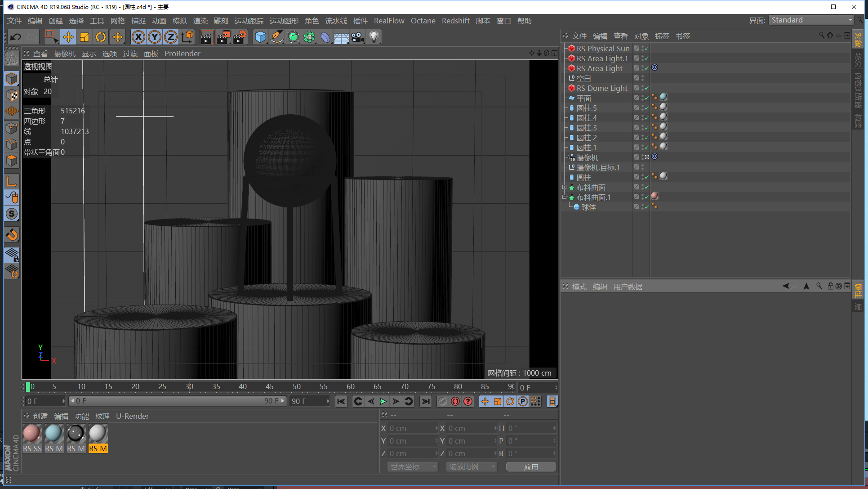Click the X position input field
Screen dimensions: 868x489
pyautogui.click(x=412, y=428)
